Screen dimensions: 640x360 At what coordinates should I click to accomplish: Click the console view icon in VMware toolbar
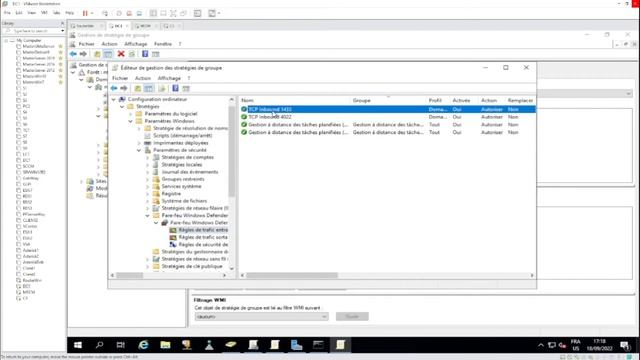coord(198,13)
